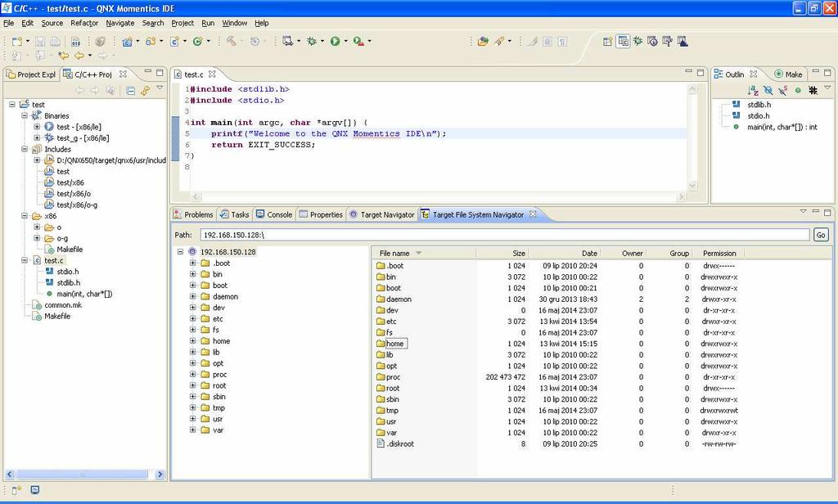
Task: Toggle Show Whitespace Characters toolbar icon
Action: pyautogui.click(x=562, y=41)
